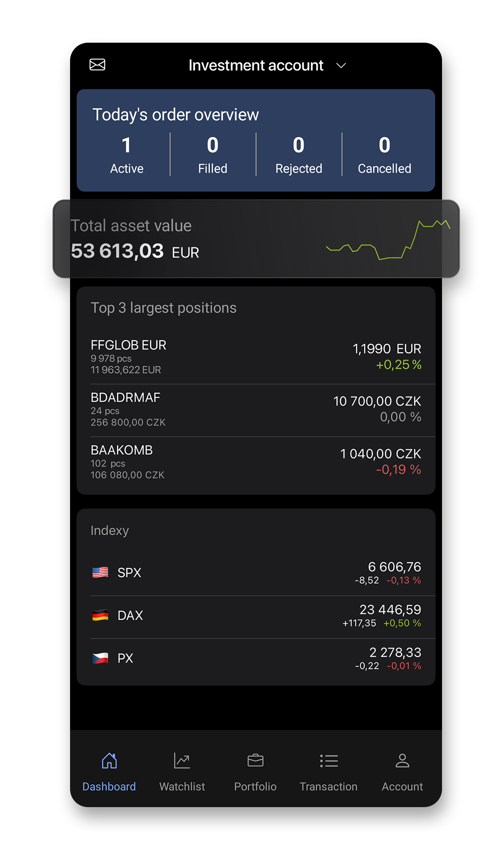Screen dimensions: 504x848
Task: Expand the Investment account dropdown chevron
Action: point(341,66)
